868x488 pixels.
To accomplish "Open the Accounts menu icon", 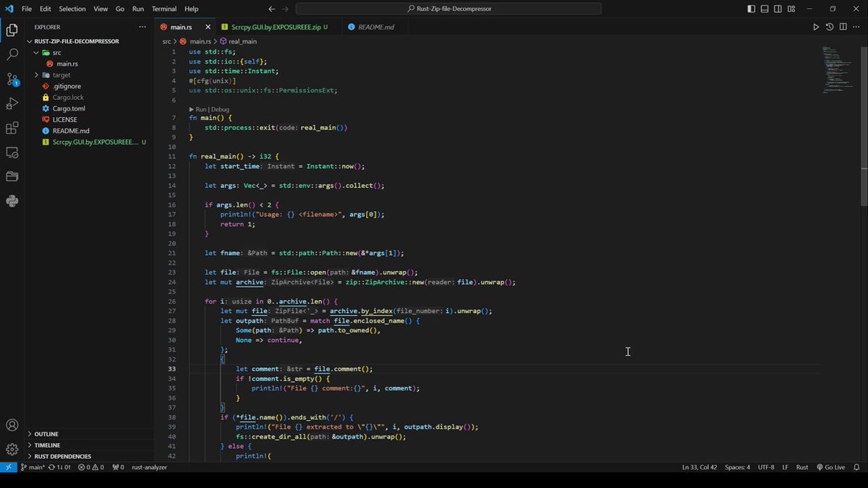I will click(12, 425).
